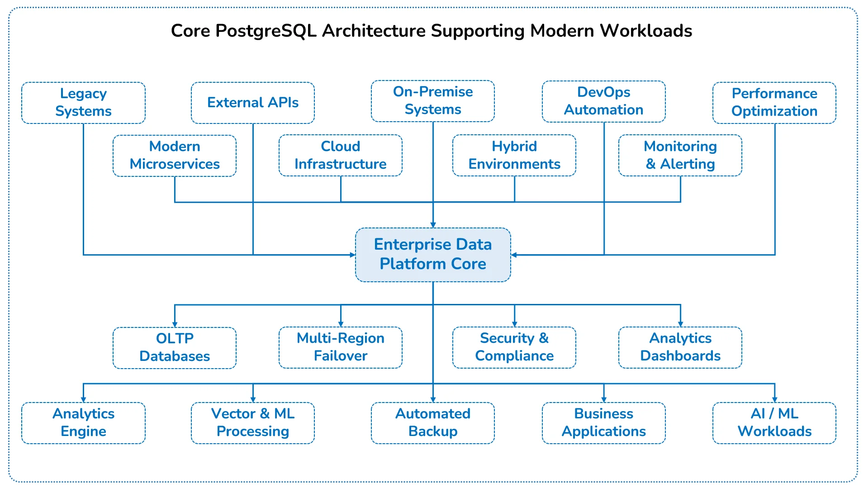Click the Performance Optimization node

[x=774, y=103]
